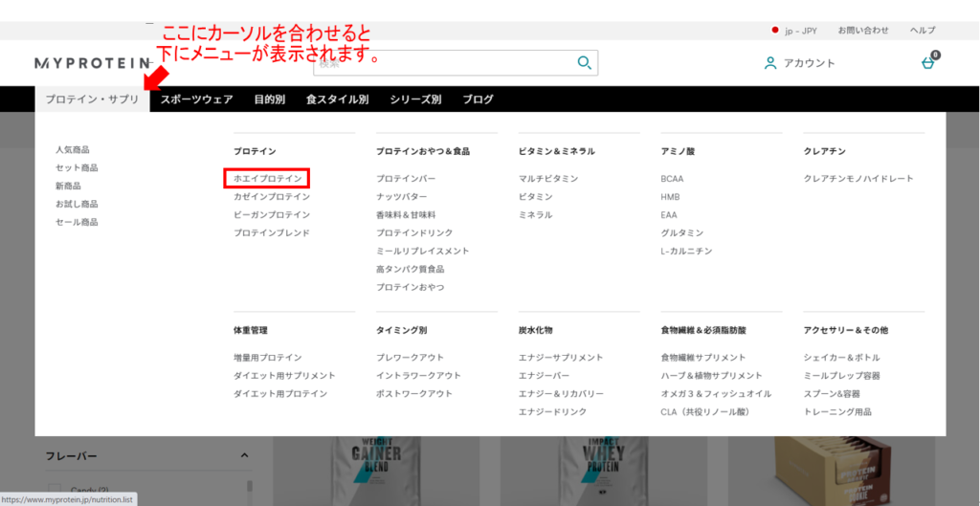
Task: Select the 食スタイル別 menu tab
Action: coord(338,99)
